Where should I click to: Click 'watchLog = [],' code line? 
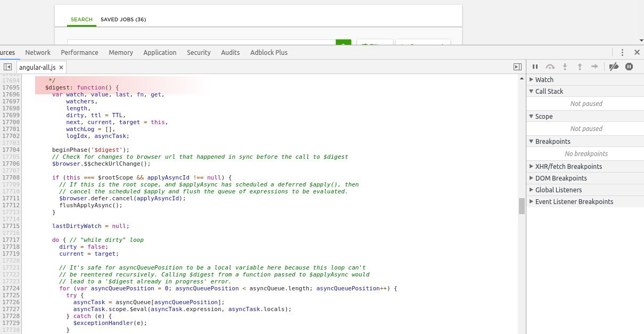(x=90, y=129)
